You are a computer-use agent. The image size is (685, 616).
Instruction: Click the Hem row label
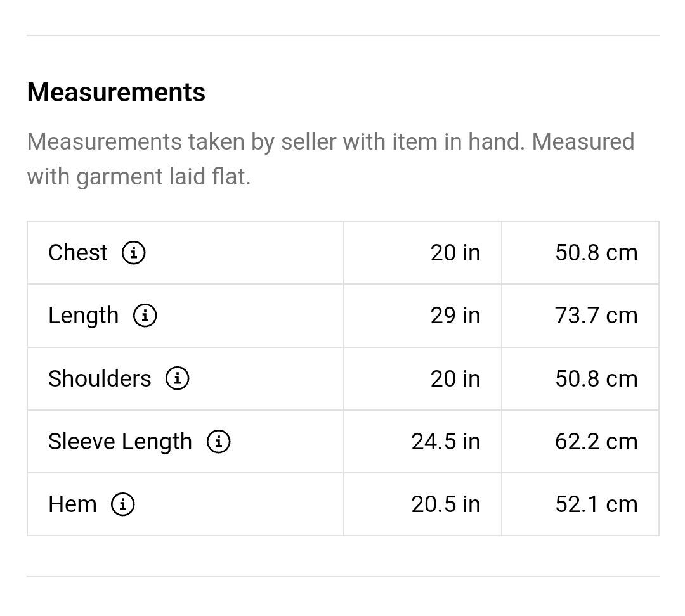pos(72,504)
